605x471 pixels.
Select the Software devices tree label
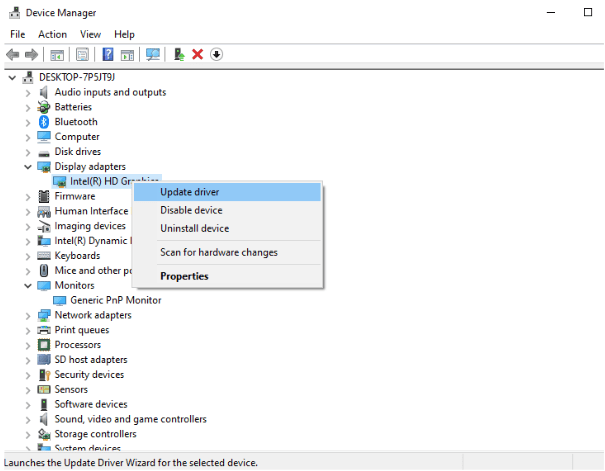click(91, 404)
